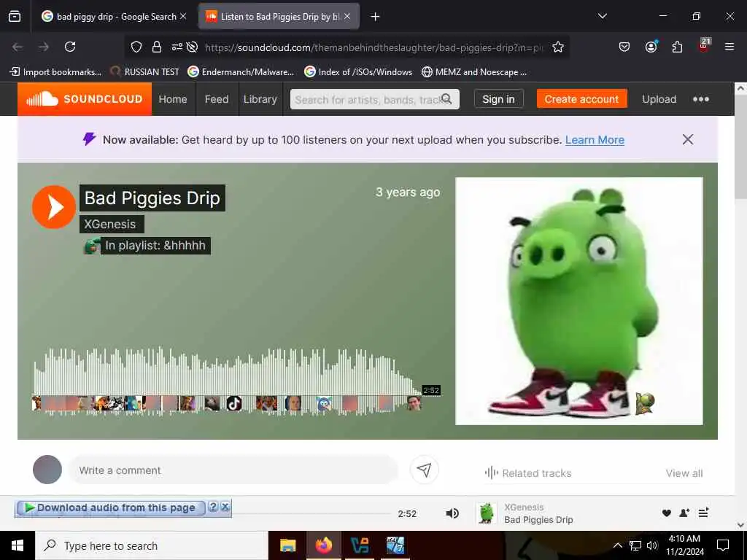Open Firefox View icon
The image size is (747, 560).
click(15, 17)
